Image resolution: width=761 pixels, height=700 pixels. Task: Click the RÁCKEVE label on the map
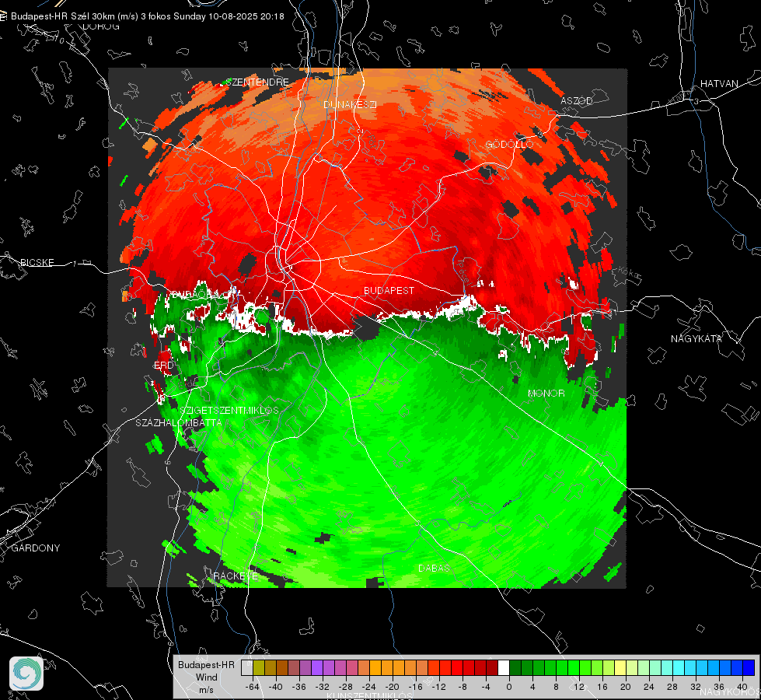coord(236,576)
